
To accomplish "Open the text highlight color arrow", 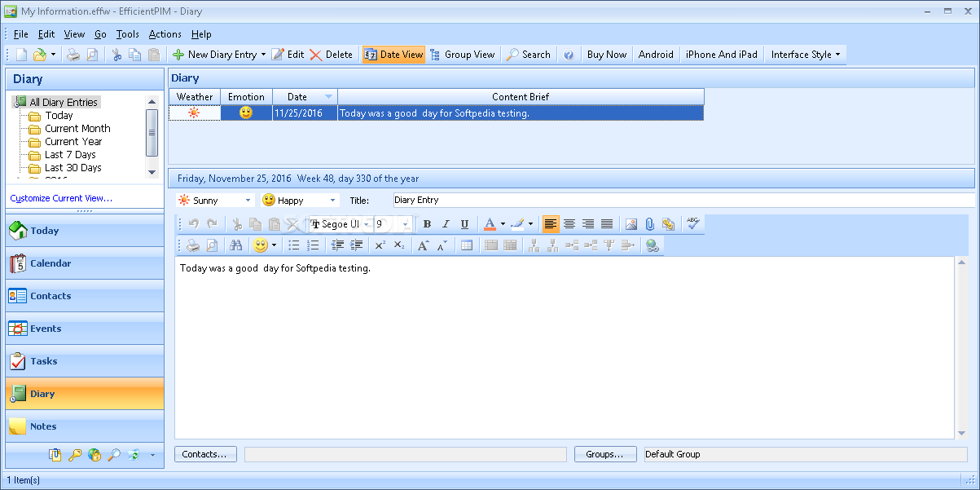I will click(530, 224).
